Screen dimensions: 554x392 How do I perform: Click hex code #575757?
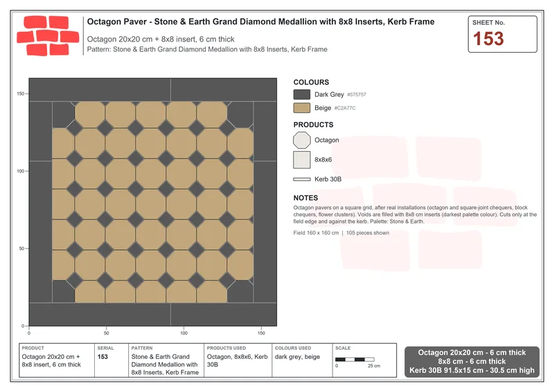(357, 95)
